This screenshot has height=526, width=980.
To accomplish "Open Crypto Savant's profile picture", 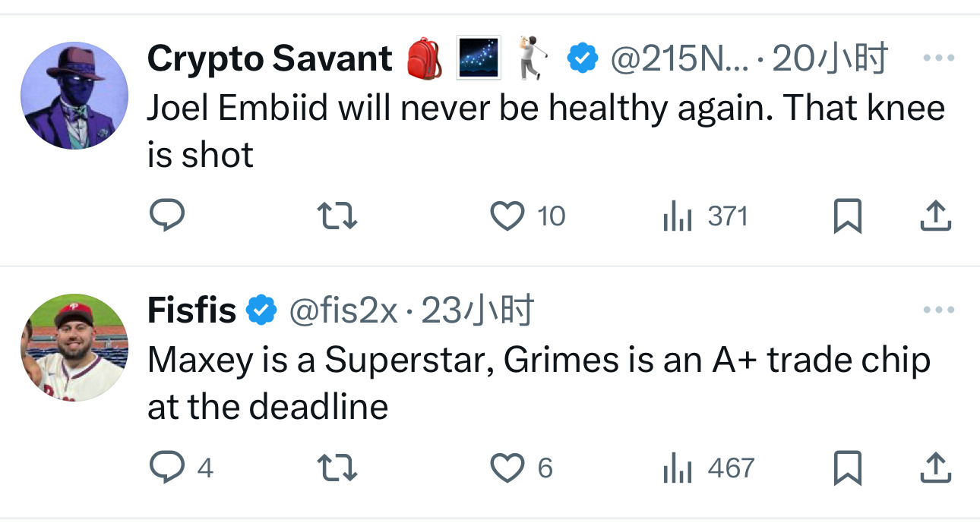I will click(x=74, y=95).
